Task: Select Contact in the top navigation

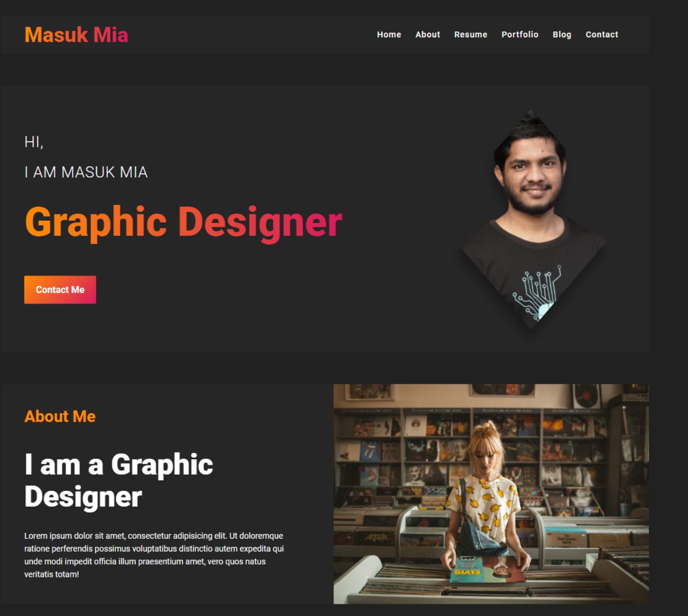Action: click(602, 34)
